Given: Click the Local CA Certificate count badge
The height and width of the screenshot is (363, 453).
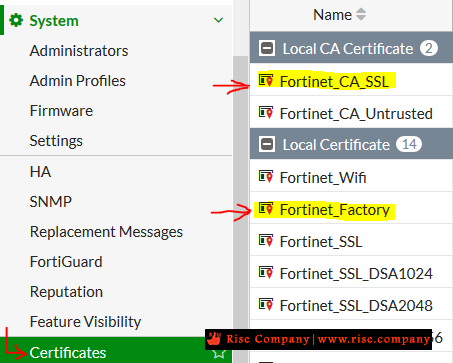Looking at the screenshot, I should 429,48.
